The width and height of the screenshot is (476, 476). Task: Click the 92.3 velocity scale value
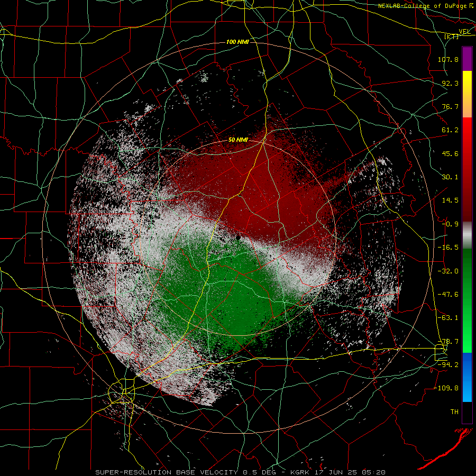(450, 83)
